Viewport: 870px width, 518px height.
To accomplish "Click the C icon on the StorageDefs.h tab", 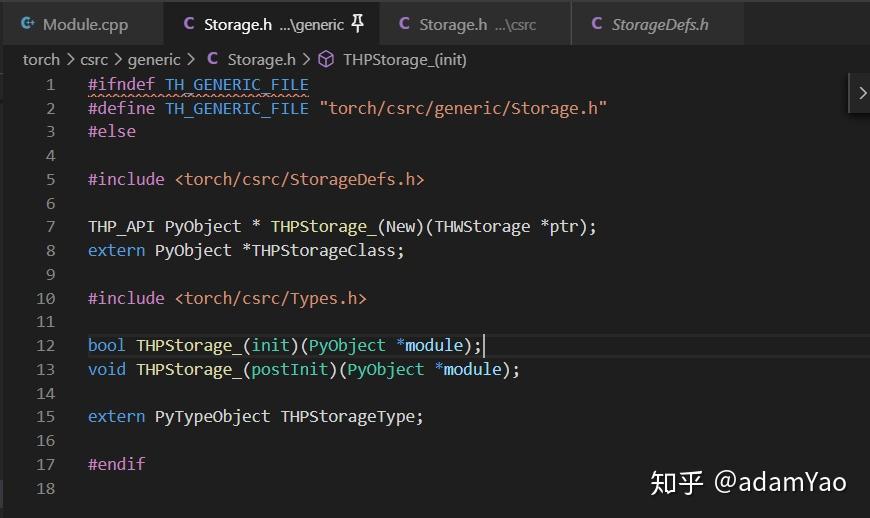I will coord(597,23).
